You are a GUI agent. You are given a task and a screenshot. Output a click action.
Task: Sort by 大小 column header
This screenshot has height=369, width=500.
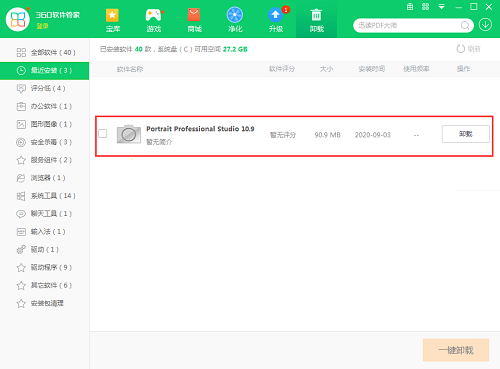[x=326, y=69]
